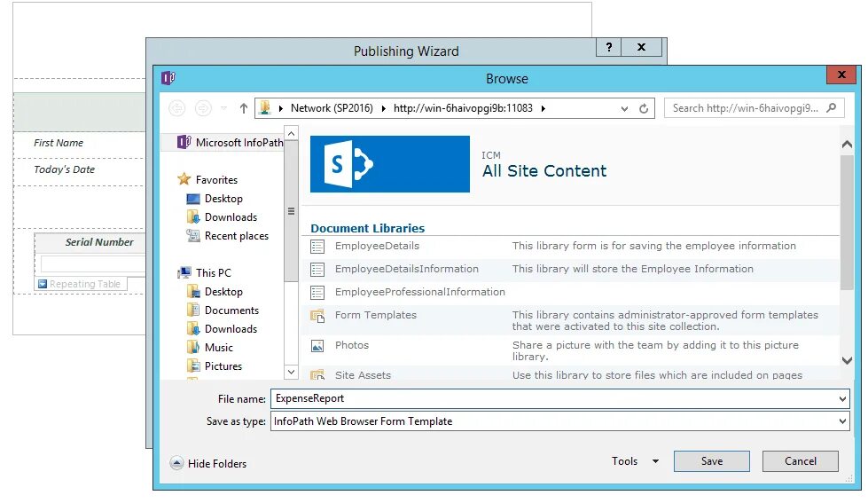Click the Today's Date label in form

[64, 169]
